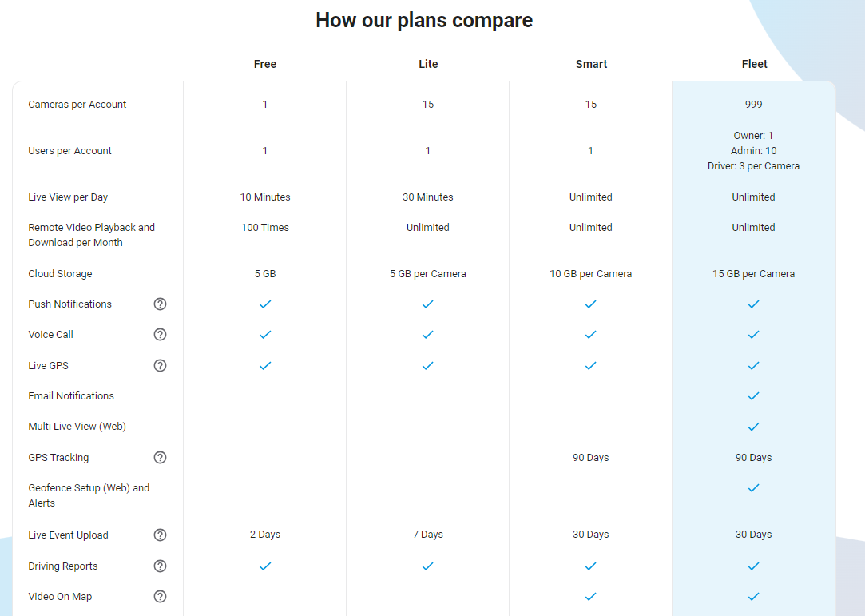Viewport: 865px width, 616px height.
Task: Select the Free plan column header
Action: point(265,64)
